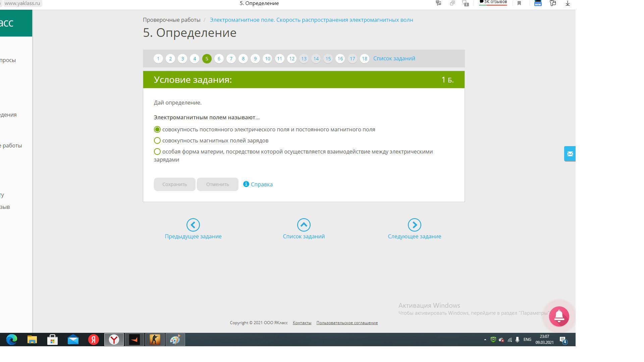Open Paint from the Windows taskbar

tap(175, 340)
